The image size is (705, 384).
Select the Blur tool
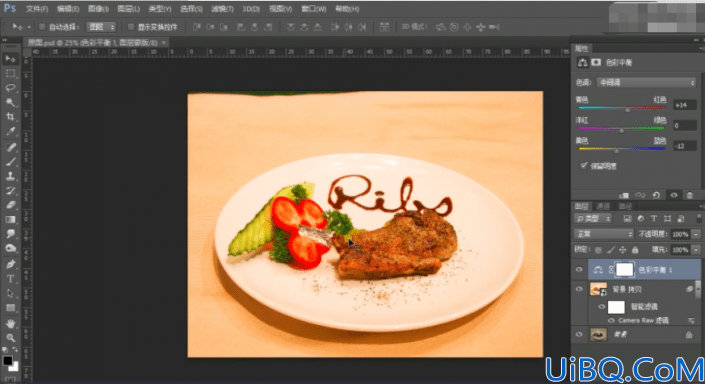(10, 233)
